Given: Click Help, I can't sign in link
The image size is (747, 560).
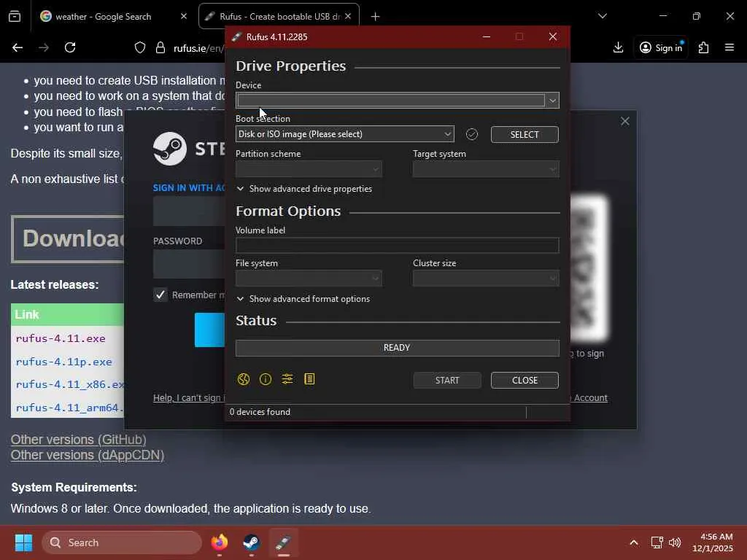Looking at the screenshot, I should (x=189, y=398).
